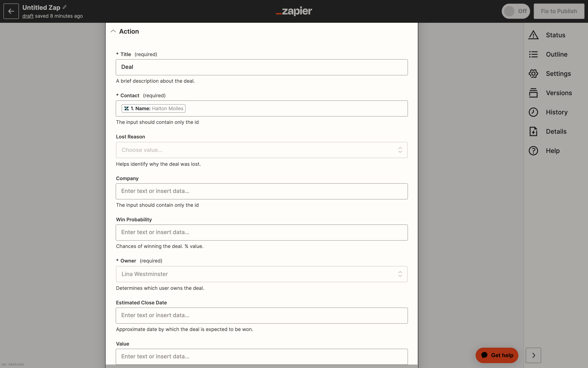Click into the Value input field
The image size is (588, 368).
262,357
